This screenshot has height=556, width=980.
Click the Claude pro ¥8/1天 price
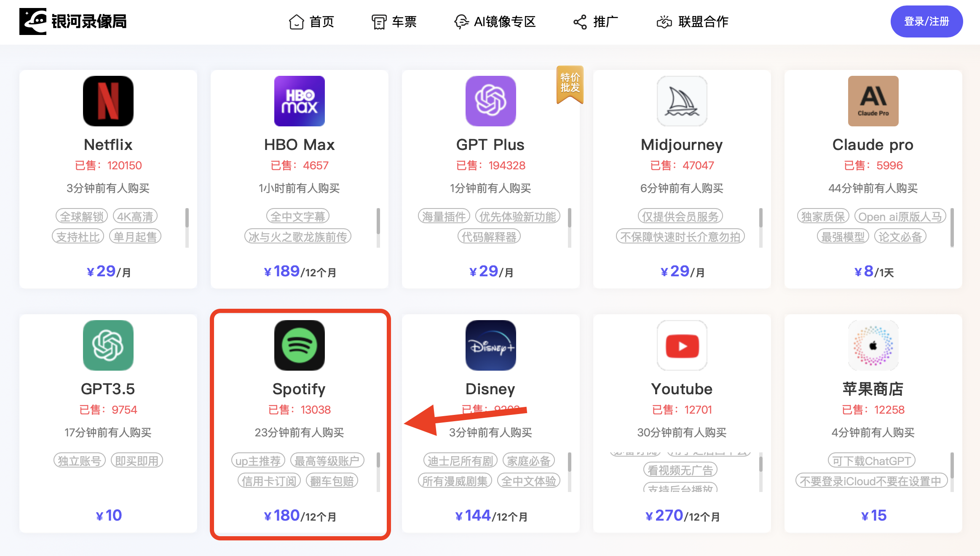(x=874, y=271)
